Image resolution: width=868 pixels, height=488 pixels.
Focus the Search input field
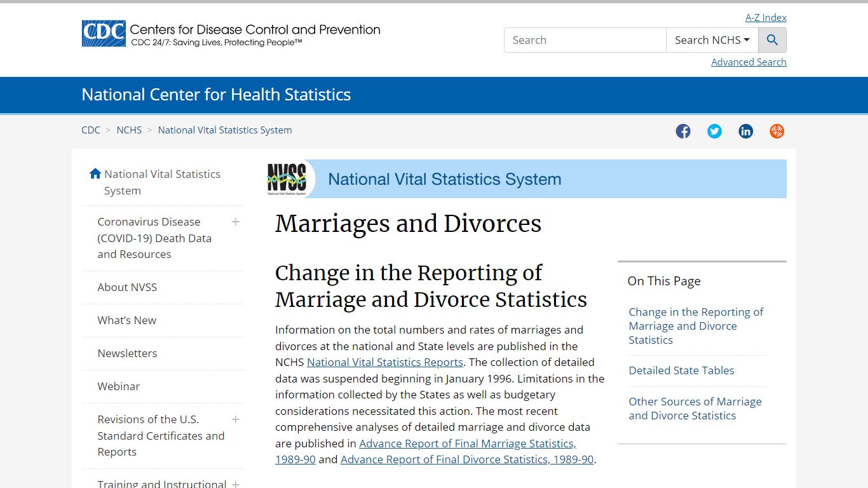click(x=585, y=40)
